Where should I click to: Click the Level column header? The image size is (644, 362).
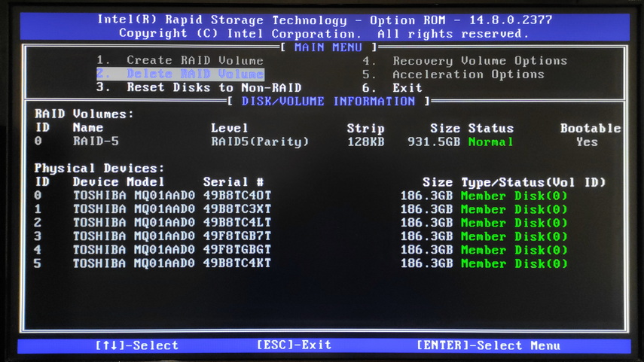pos(229,128)
